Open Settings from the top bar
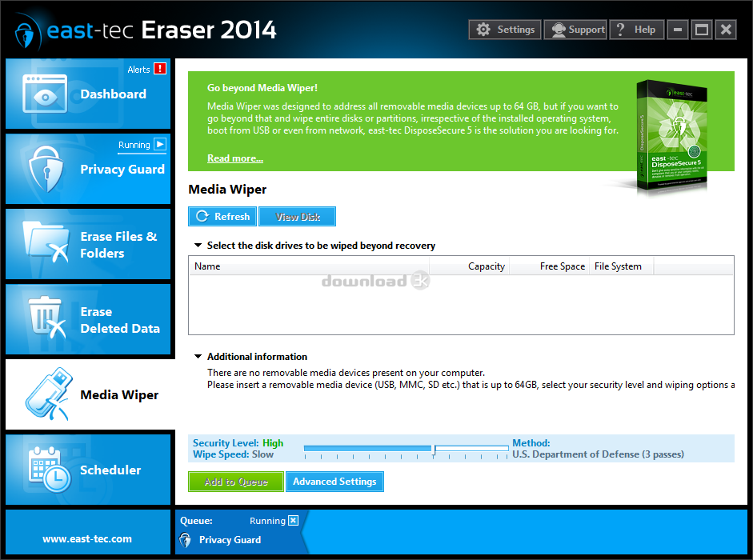The image size is (753, 560). click(505, 30)
